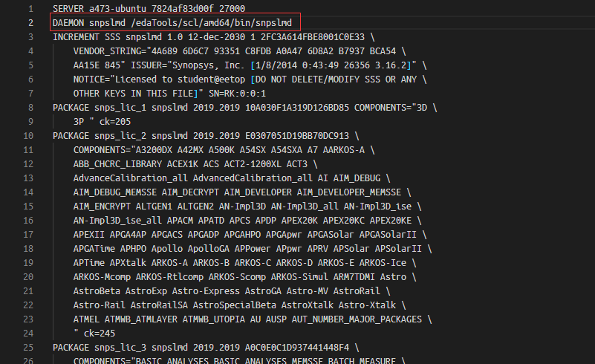Click the ck=245 line
The width and height of the screenshot is (595, 364).
click(x=94, y=334)
